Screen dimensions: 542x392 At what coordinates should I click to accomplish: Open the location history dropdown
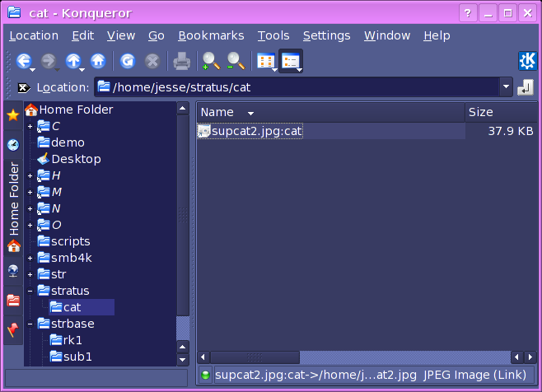click(x=506, y=86)
